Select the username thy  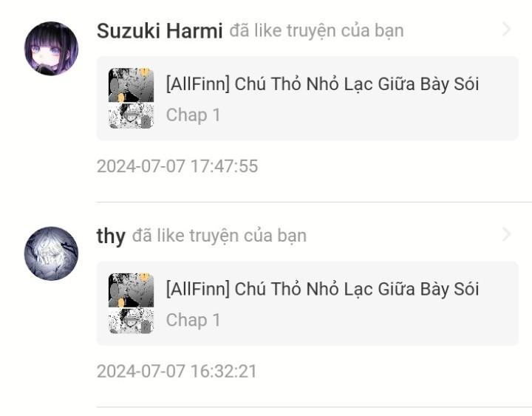coord(111,236)
